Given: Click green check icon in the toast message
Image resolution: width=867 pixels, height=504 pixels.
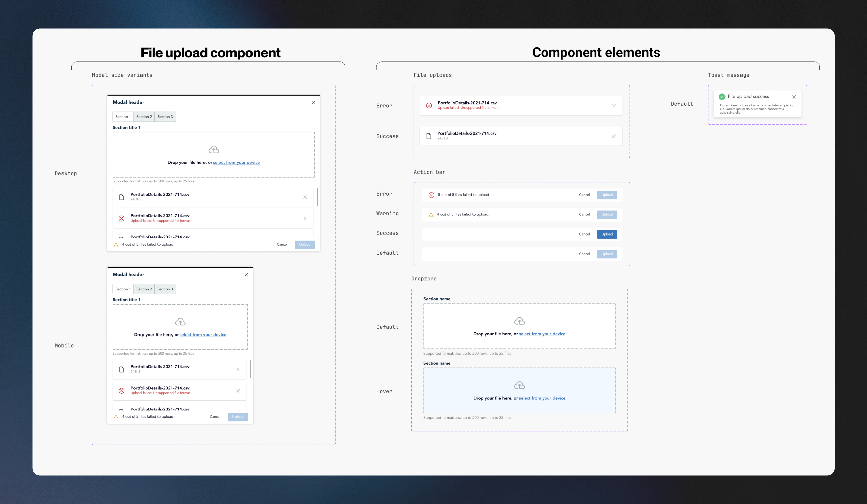Looking at the screenshot, I should pos(722,97).
